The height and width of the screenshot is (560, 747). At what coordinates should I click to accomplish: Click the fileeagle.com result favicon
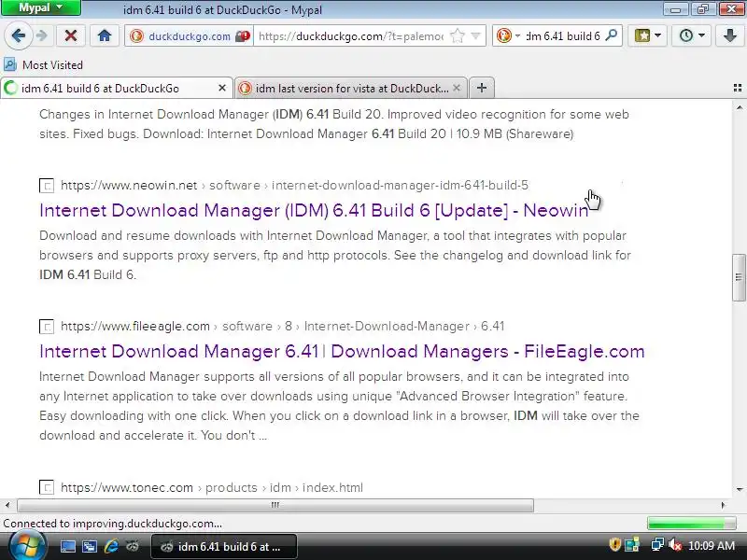click(46, 326)
